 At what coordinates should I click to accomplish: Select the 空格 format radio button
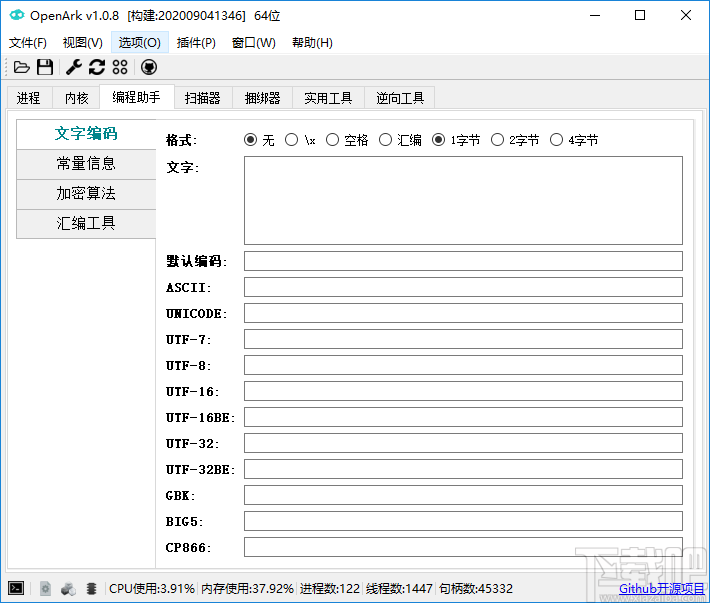(x=347, y=140)
